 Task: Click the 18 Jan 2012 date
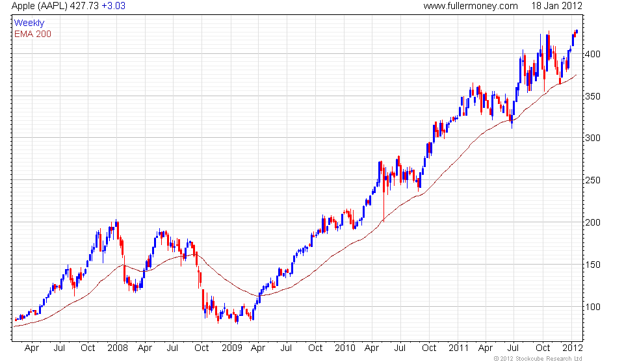(x=556, y=6)
